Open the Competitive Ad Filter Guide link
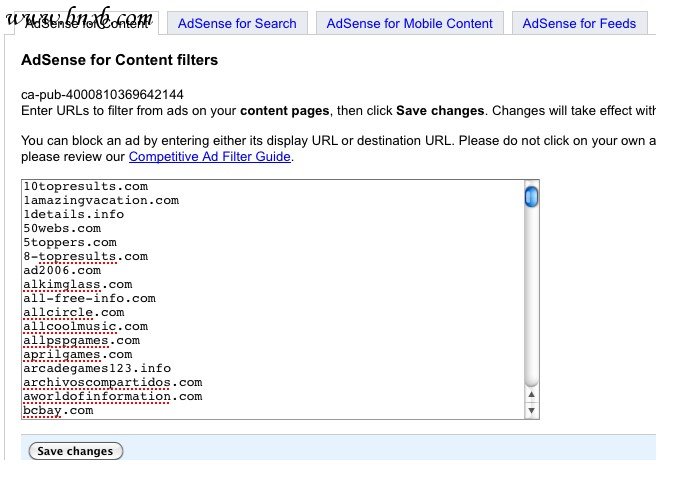The width and height of the screenshot is (689, 480). 209,156
